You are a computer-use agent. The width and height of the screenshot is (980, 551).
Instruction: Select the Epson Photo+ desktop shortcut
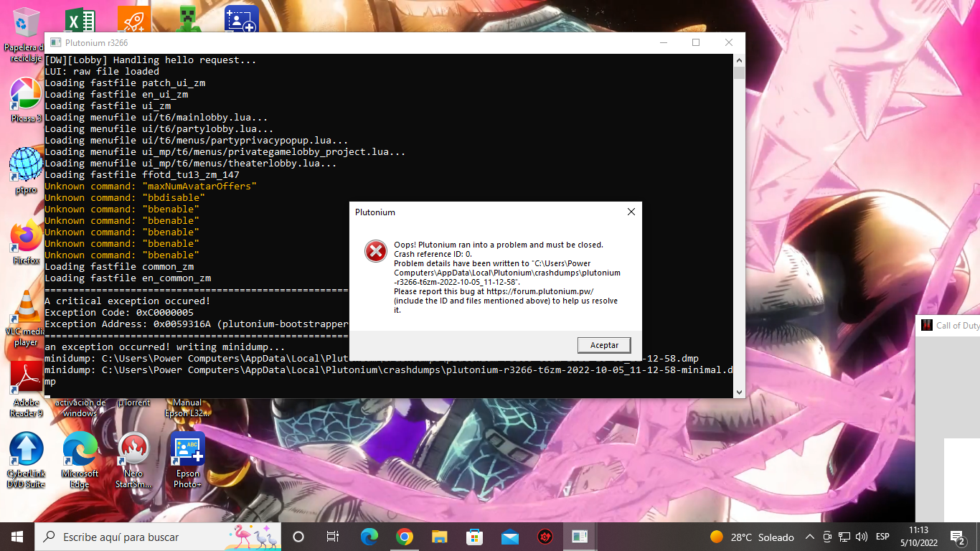tap(187, 460)
